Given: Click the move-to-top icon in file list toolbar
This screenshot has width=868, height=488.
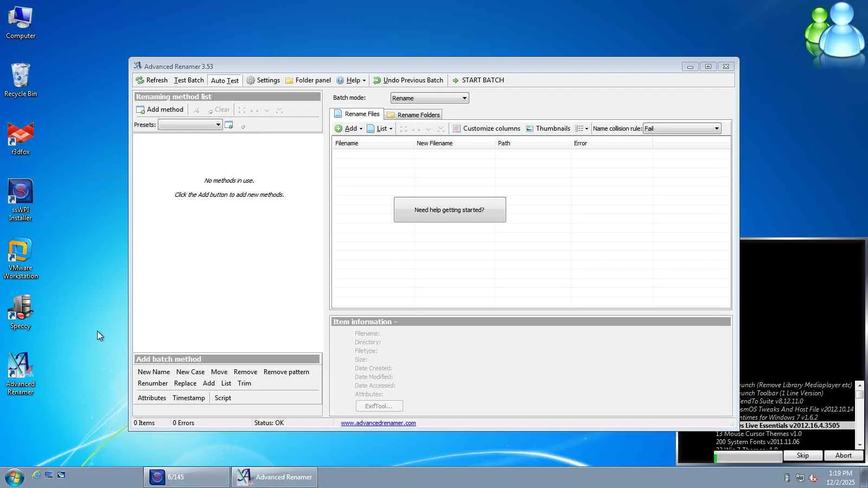Looking at the screenshot, I should 404,129.
